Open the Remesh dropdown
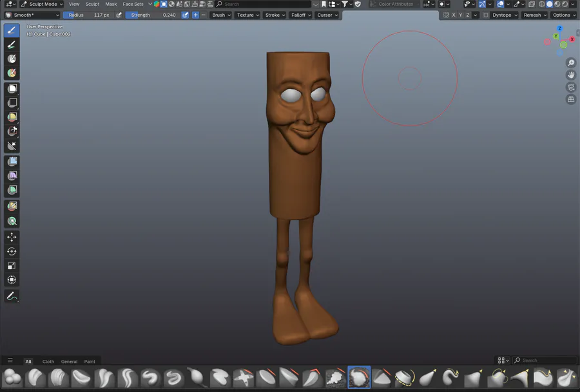This screenshot has height=392, width=580. click(535, 15)
